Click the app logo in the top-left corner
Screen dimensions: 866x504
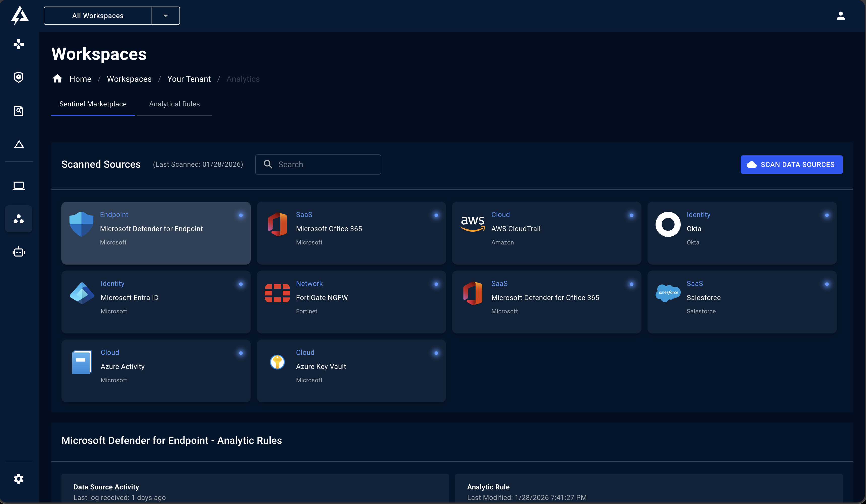tap(20, 15)
